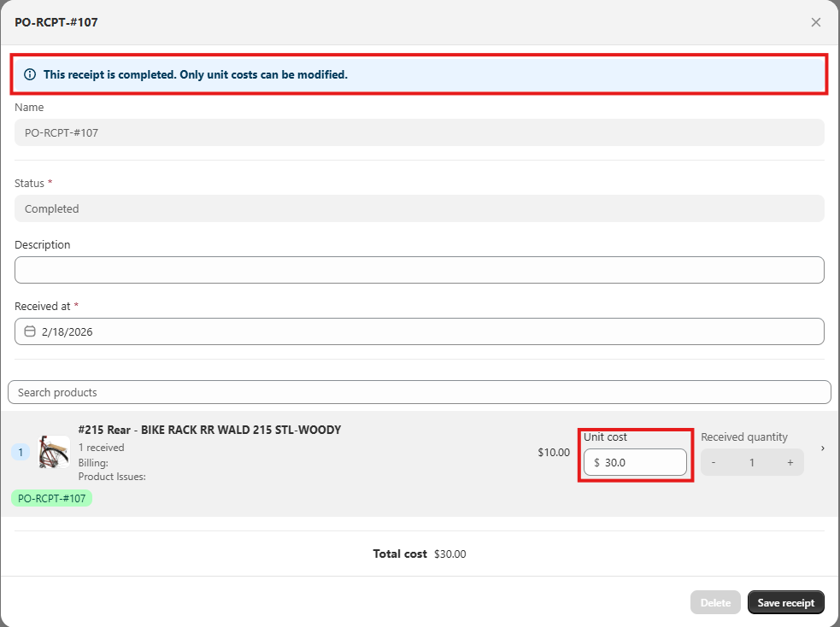This screenshot has height=627, width=840.
Task: Focus the Unit cost input field
Action: coord(641,462)
